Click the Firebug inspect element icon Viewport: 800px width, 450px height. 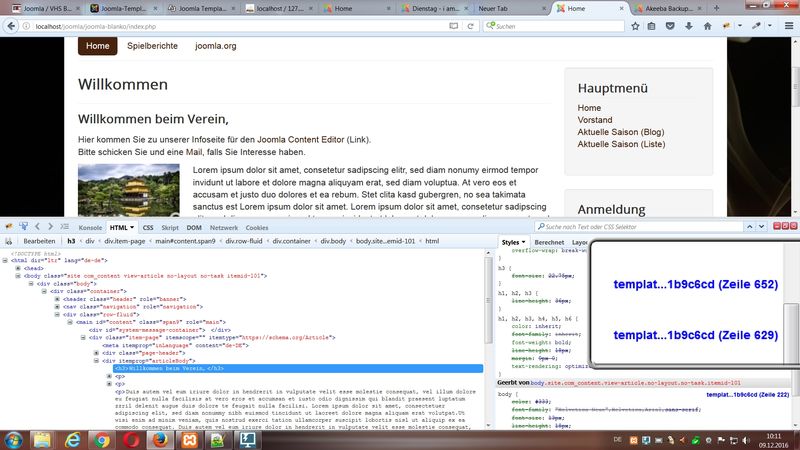click(23, 227)
